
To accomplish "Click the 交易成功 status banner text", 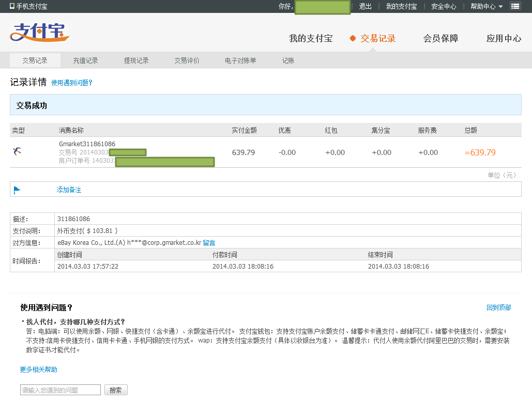I will [32, 105].
